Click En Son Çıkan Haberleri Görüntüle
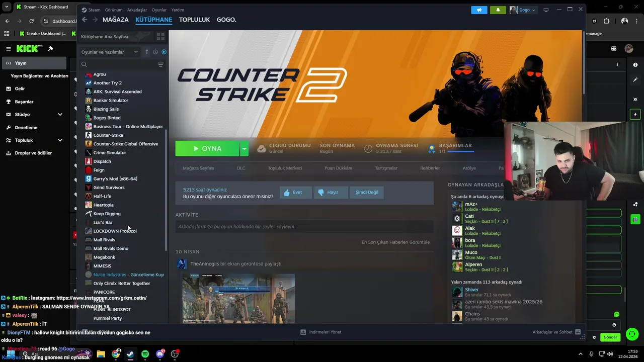644x362 pixels. pos(395,242)
